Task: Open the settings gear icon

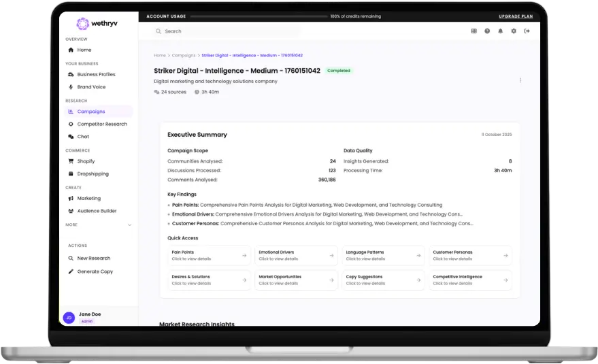Action: (514, 31)
